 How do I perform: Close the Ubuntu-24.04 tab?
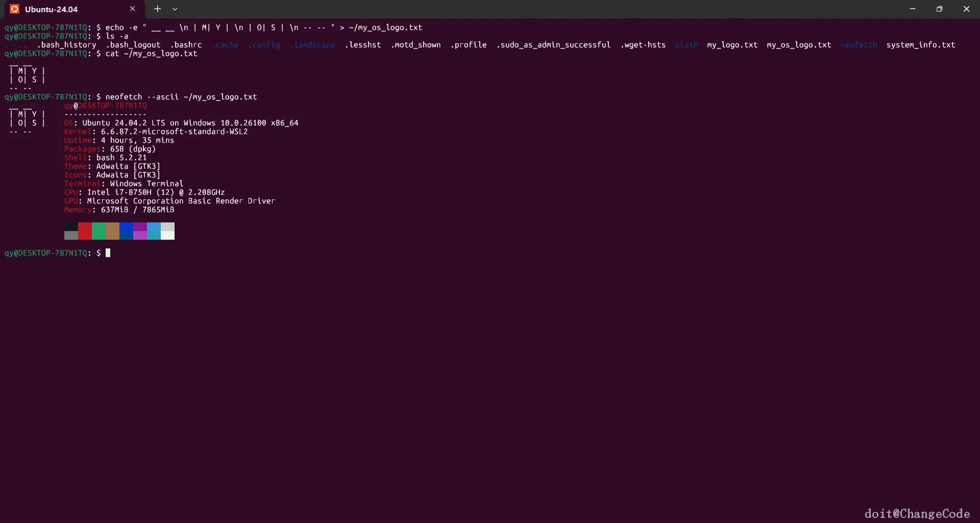click(x=132, y=9)
